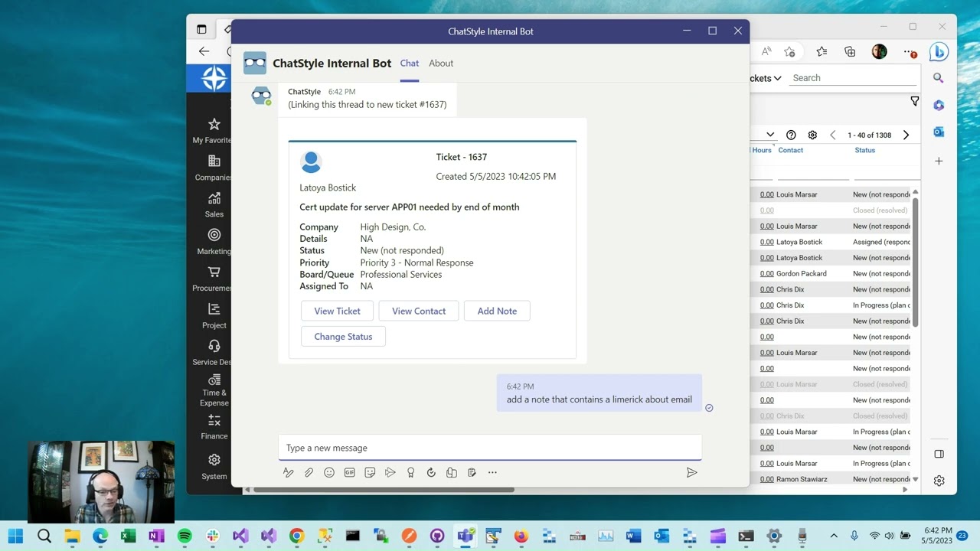Click the Change Status button

coord(343,337)
